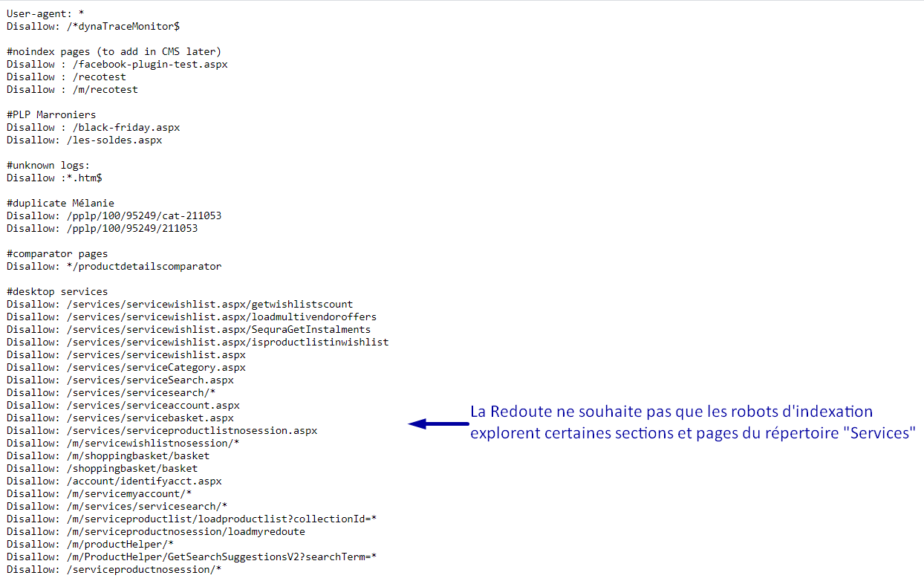
Task: Click the /black-friday.aspx disallow line
Action: [x=93, y=127]
